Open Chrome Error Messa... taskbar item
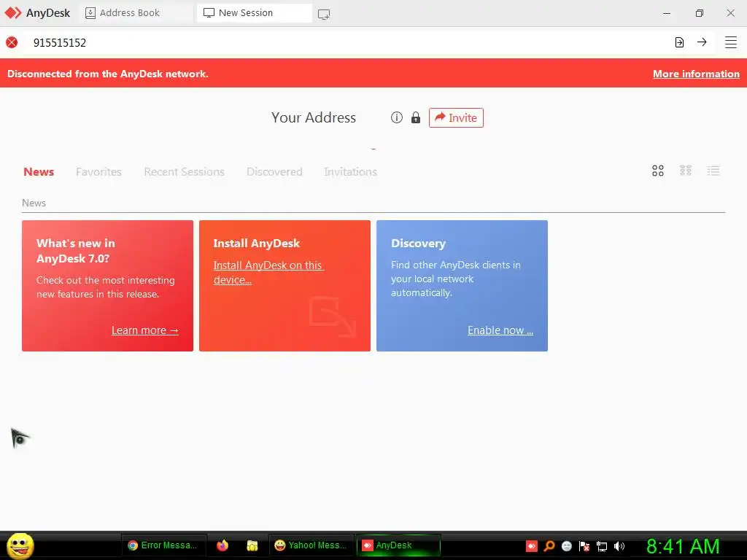 (x=164, y=545)
